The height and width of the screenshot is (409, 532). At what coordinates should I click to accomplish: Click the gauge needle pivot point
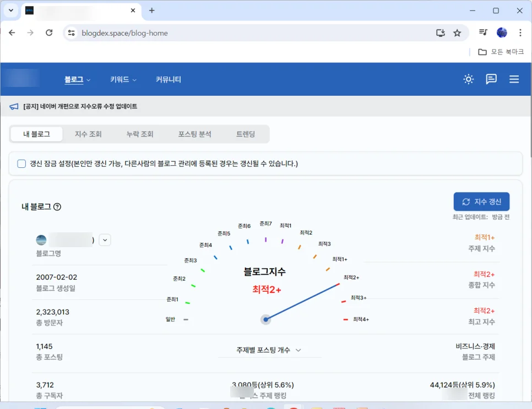(x=265, y=319)
